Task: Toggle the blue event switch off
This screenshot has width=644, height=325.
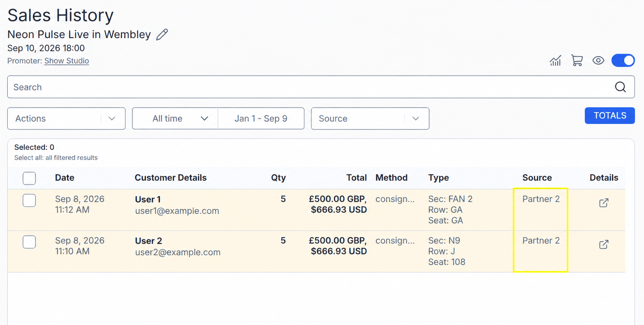Action: coord(623,61)
